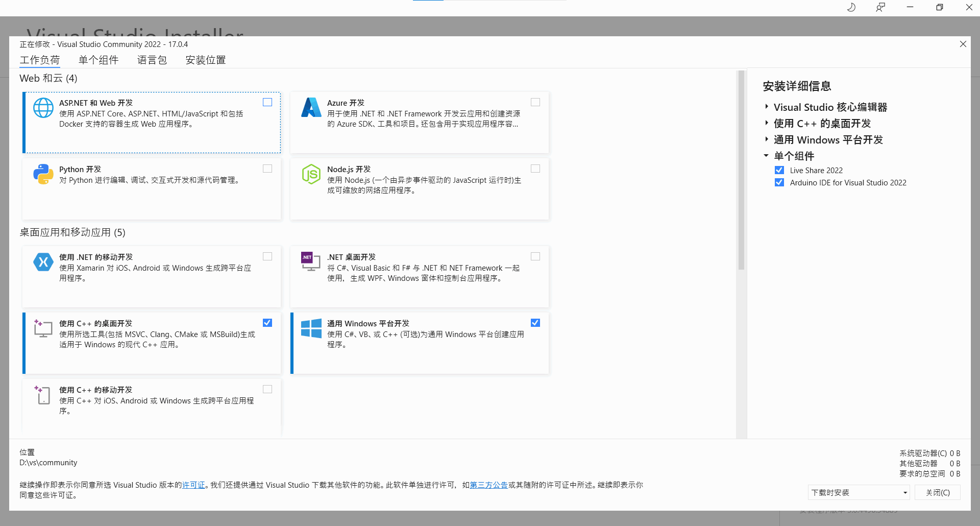Click the .NET desktop development icon
Image resolution: width=980 pixels, height=526 pixels.
[x=311, y=261]
